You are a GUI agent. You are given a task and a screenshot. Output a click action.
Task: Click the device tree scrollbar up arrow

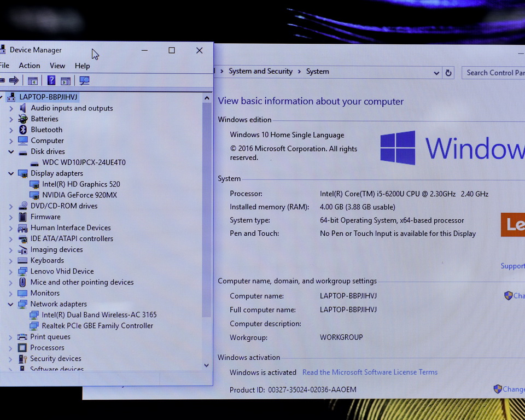point(207,98)
